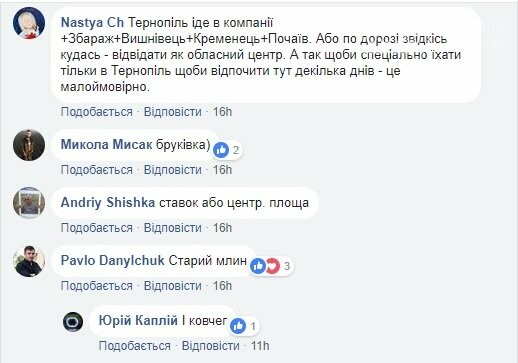Visit Andriy Shishka's profile name

tap(108, 203)
